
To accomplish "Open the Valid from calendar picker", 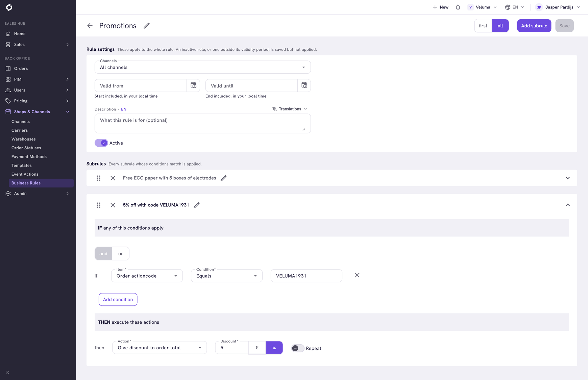I will point(193,85).
